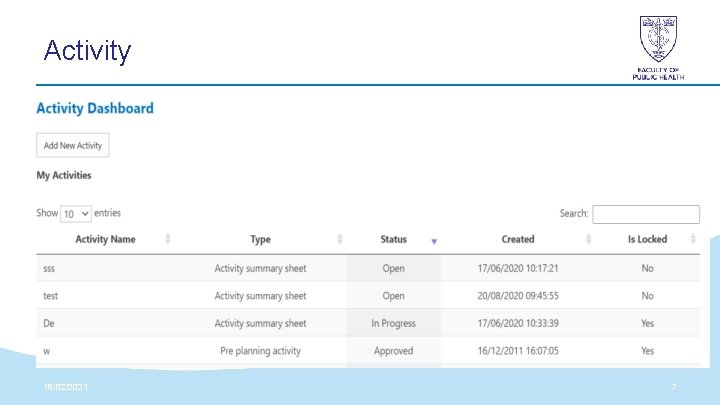720x405 pixels.
Task: Click Open status in the test row
Action: pos(394,296)
